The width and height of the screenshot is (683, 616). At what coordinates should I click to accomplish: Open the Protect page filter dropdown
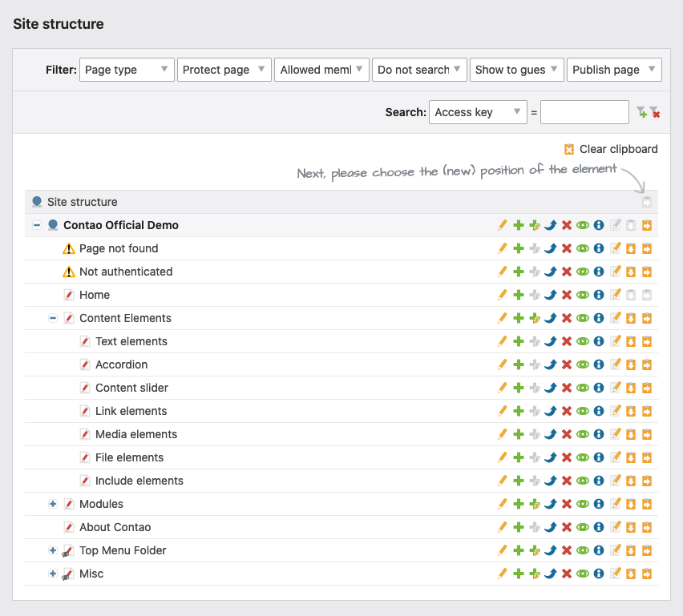click(x=224, y=70)
